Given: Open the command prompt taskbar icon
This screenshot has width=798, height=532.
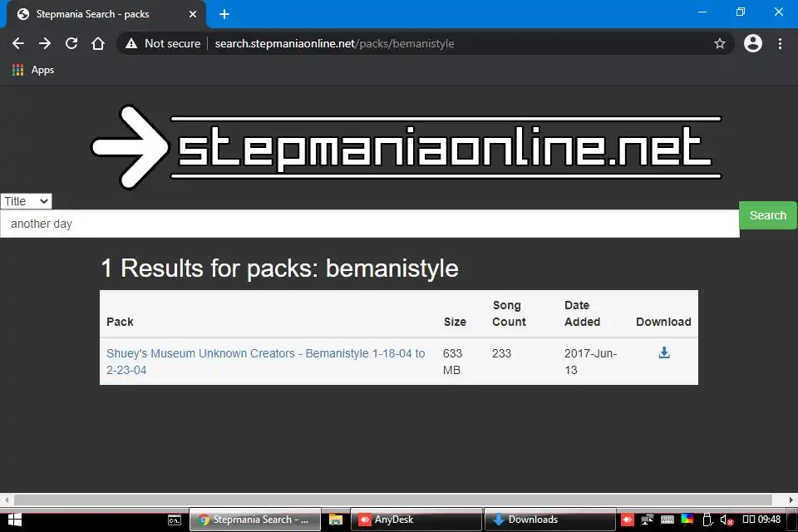Looking at the screenshot, I should [x=175, y=520].
